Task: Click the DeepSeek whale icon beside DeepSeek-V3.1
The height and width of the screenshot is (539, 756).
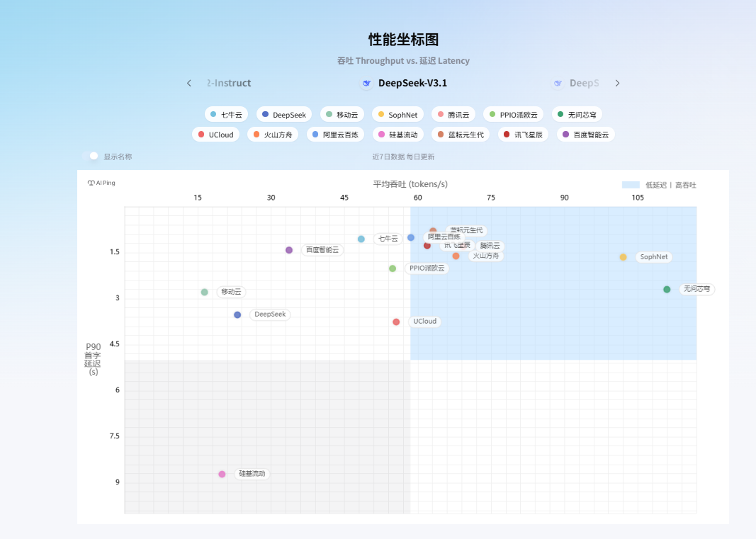Action: tap(366, 84)
